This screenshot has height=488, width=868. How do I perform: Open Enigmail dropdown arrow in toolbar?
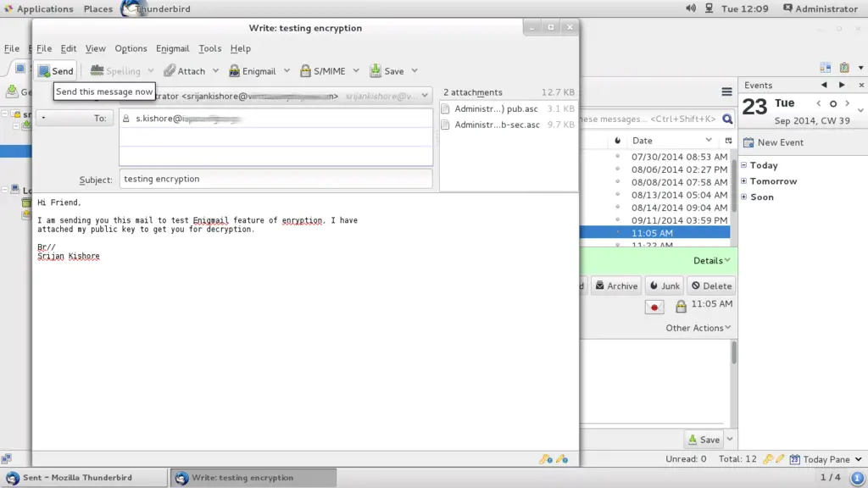click(287, 71)
